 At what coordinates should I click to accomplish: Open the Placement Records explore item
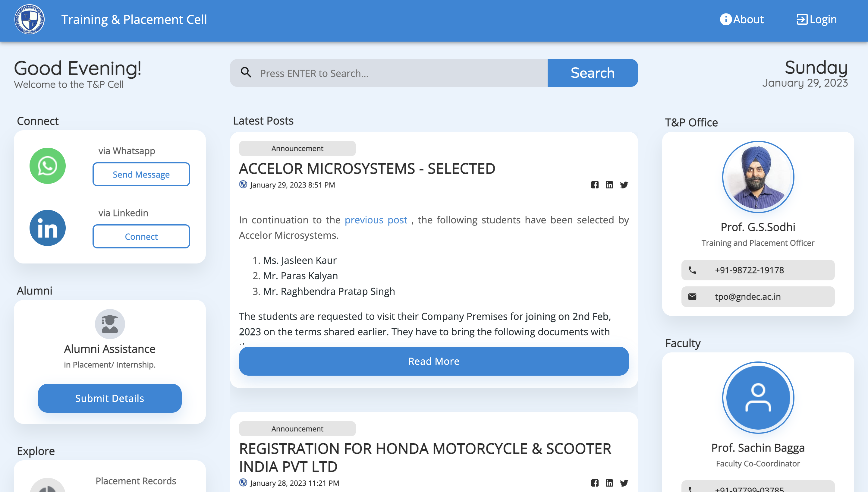coord(136,481)
